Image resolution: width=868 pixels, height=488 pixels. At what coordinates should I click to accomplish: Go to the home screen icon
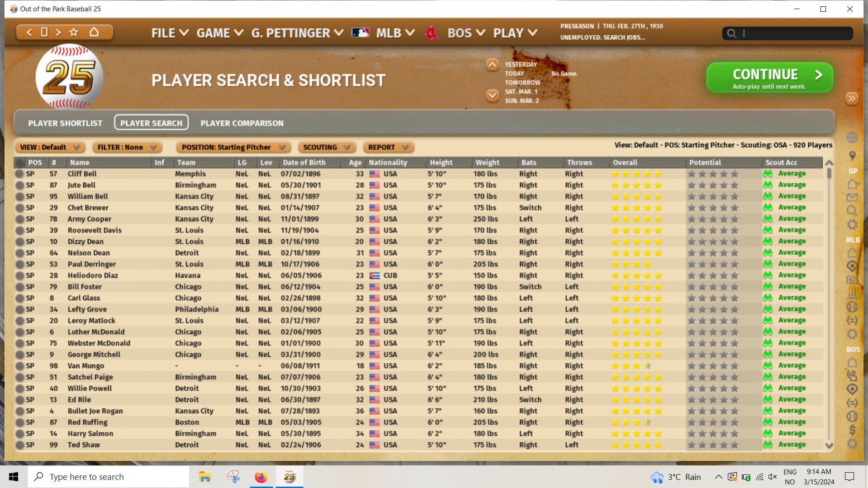click(94, 32)
